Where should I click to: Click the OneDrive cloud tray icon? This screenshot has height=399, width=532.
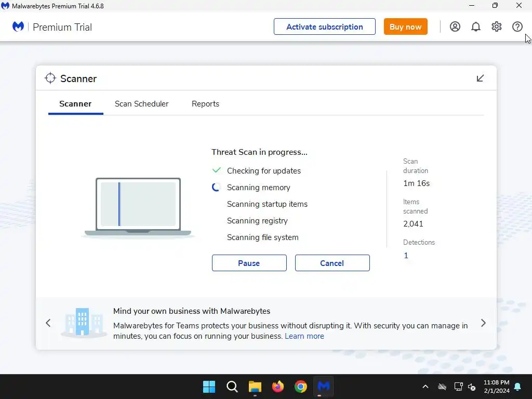click(442, 387)
